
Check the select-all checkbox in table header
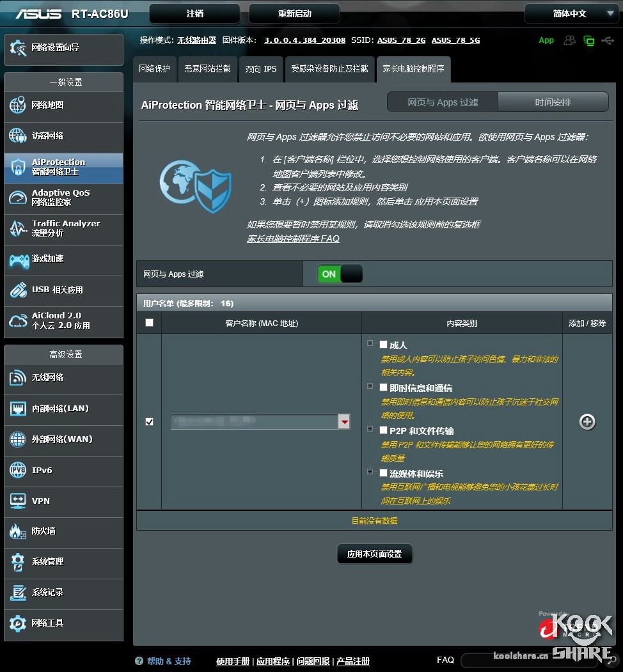(x=149, y=323)
